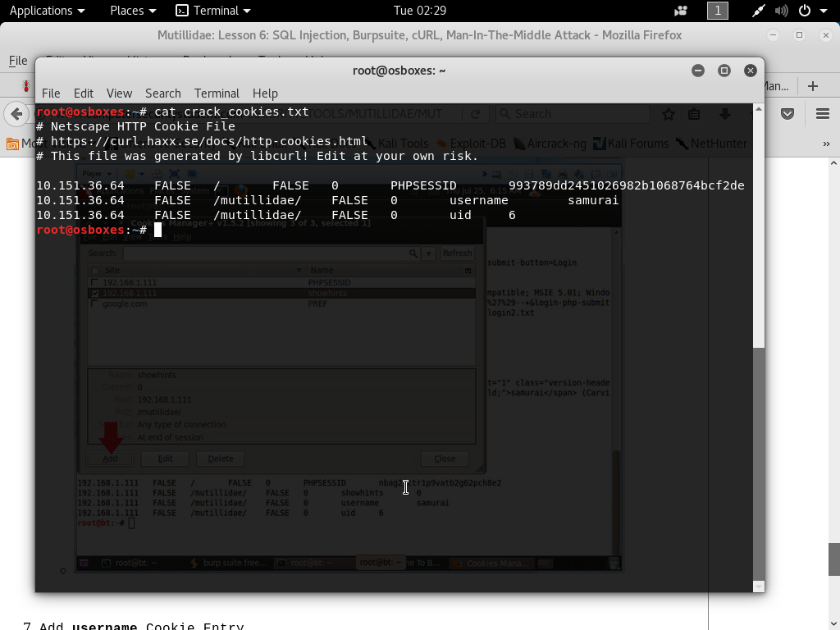
Task: Click the volume icon in top bar
Action: (784, 11)
